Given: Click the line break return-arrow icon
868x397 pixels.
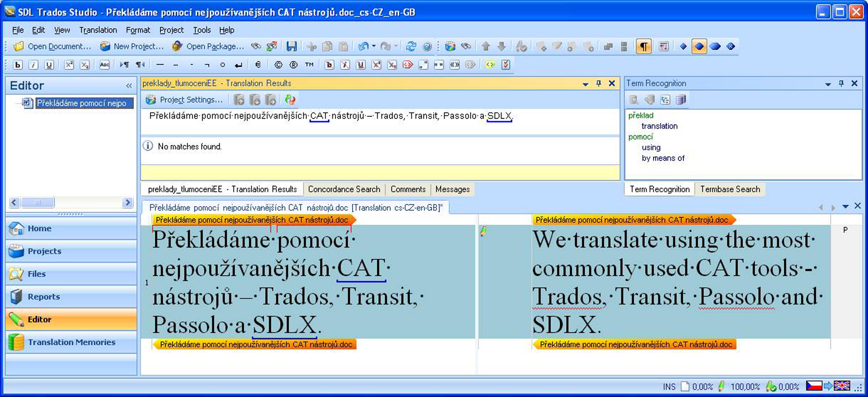Looking at the screenshot, I should (x=238, y=65).
